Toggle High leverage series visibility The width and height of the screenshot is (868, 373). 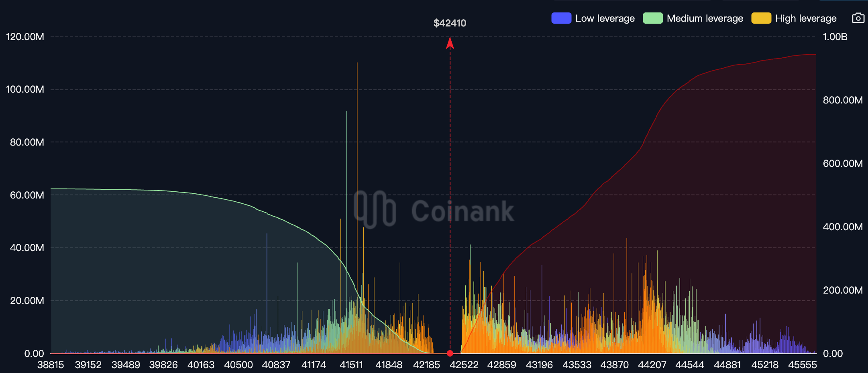[x=794, y=18]
